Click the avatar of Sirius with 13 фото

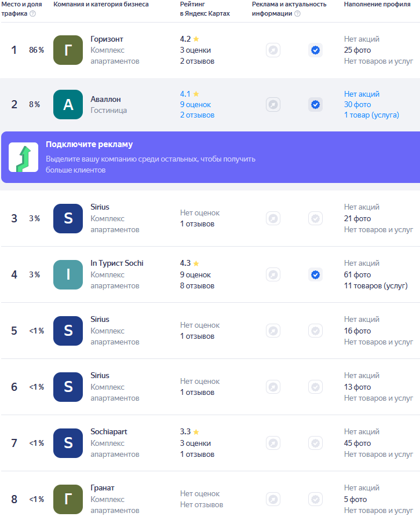point(68,387)
